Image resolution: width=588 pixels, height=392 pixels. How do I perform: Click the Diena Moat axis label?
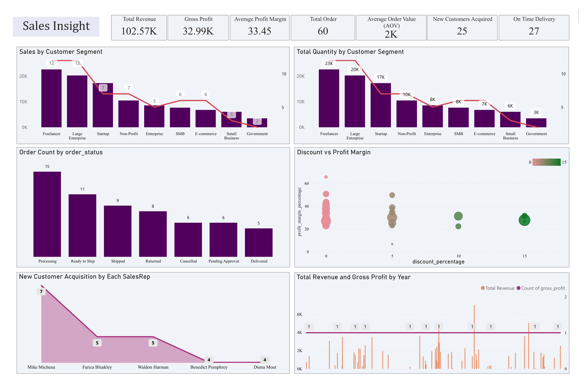[x=265, y=367]
